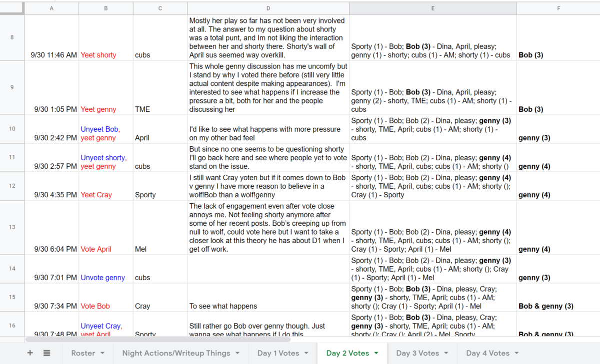The height and width of the screenshot is (364, 600).
Task: Select column E header
Action: (433, 8)
